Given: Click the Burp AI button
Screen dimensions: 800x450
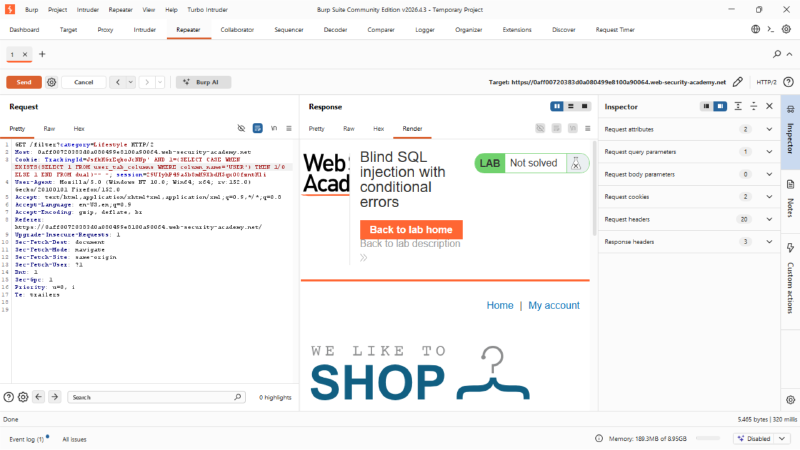Looking at the screenshot, I should 203,82.
